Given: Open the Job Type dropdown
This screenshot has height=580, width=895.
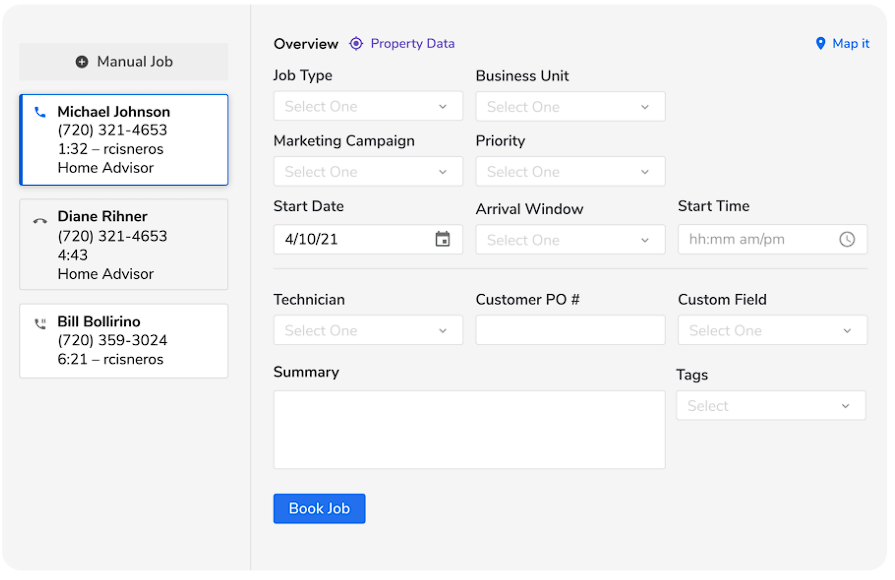Looking at the screenshot, I should pyautogui.click(x=367, y=107).
